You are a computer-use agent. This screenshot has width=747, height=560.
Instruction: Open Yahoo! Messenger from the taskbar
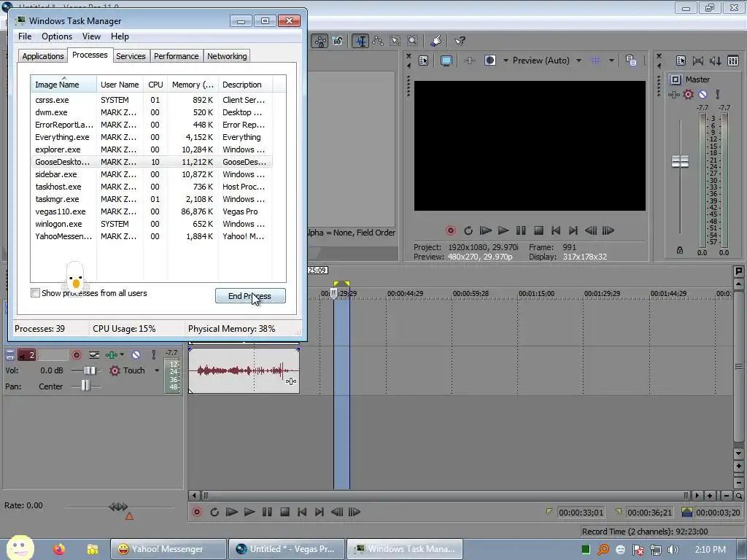(168, 549)
